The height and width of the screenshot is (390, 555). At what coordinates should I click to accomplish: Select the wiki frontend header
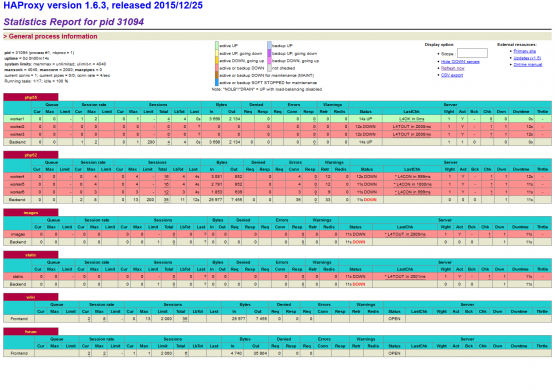tap(31, 297)
